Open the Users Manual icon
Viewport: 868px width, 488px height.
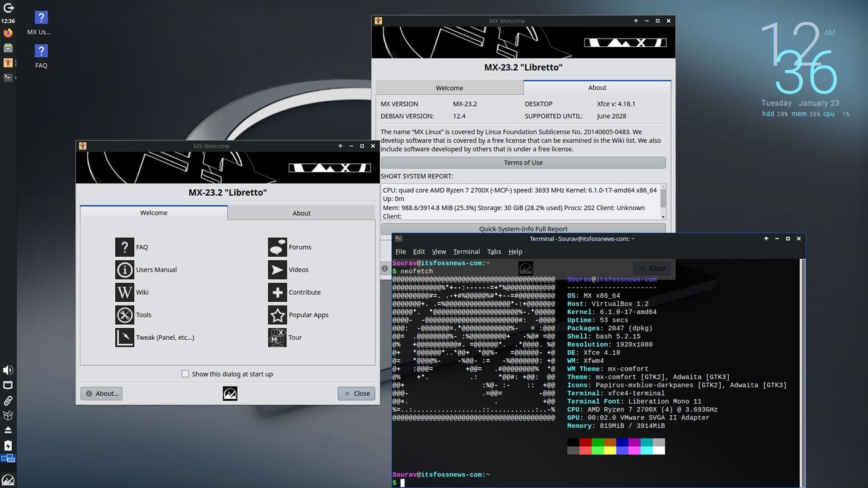(x=125, y=269)
